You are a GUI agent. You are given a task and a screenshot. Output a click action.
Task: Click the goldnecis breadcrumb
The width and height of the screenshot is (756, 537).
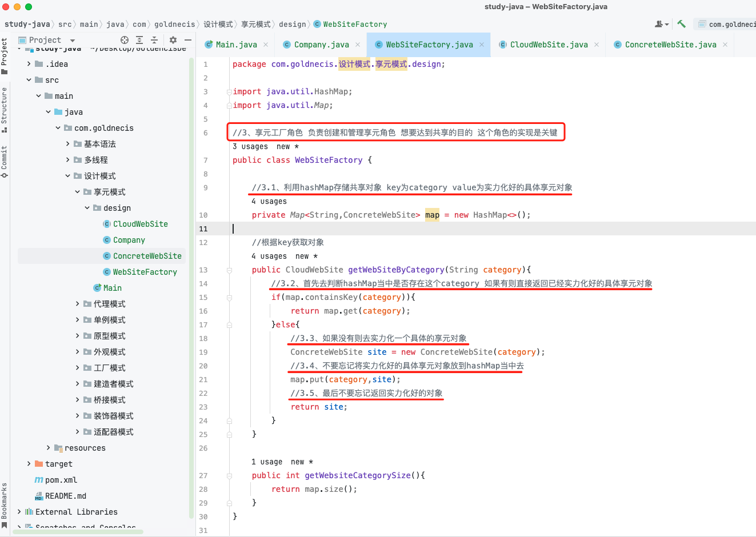coord(175,24)
